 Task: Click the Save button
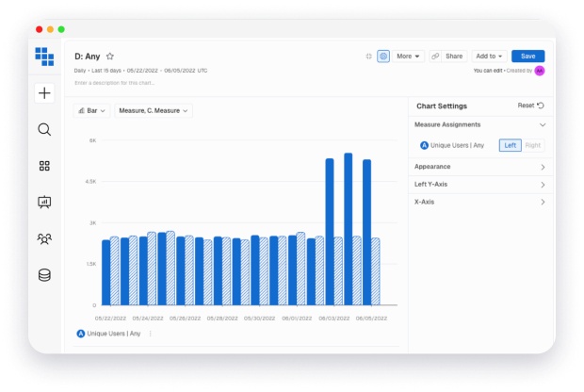527,57
